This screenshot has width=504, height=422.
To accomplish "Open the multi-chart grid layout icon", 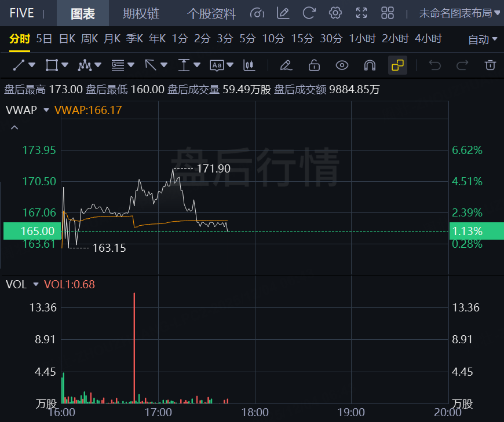I will tap(388, 13).
